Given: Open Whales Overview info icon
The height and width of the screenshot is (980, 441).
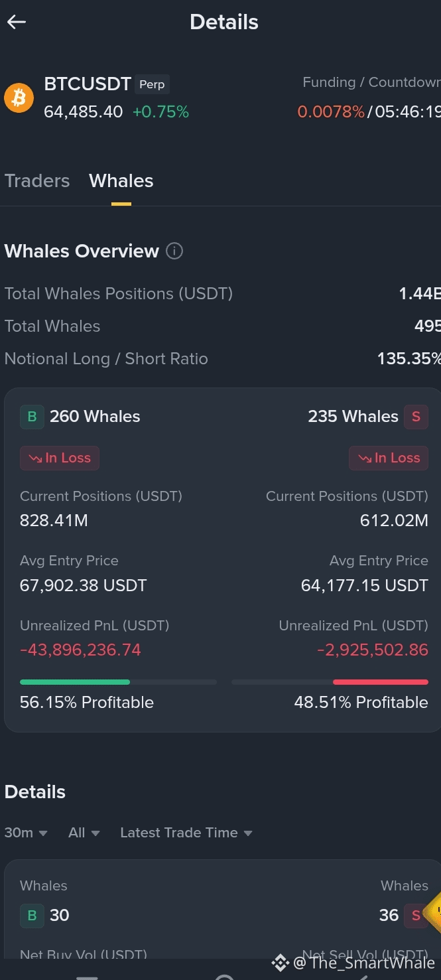Looking at the screenshot, I should click(x=174, y=251).
